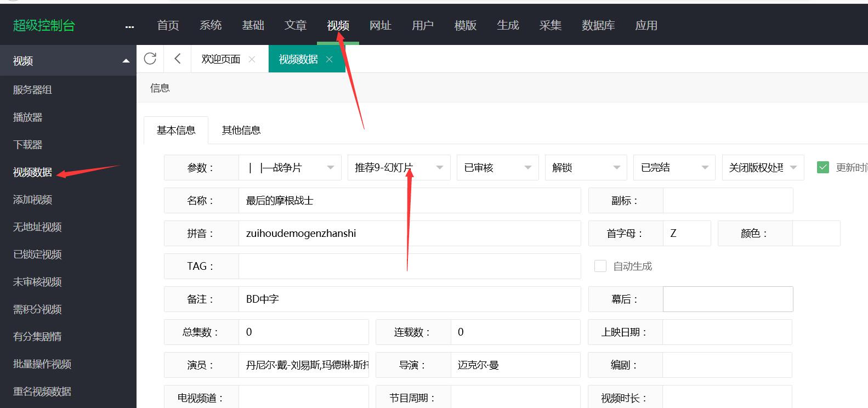This screenshot has width=868, height=408.
Task: Open 数据库 in the top navigation
Action: pyautogui.click(x=598, y=25)
